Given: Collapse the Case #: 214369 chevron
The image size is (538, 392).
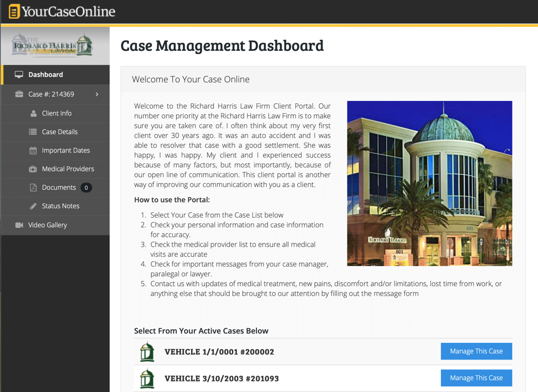Looking at the screenshot, I should pos(97,94).
